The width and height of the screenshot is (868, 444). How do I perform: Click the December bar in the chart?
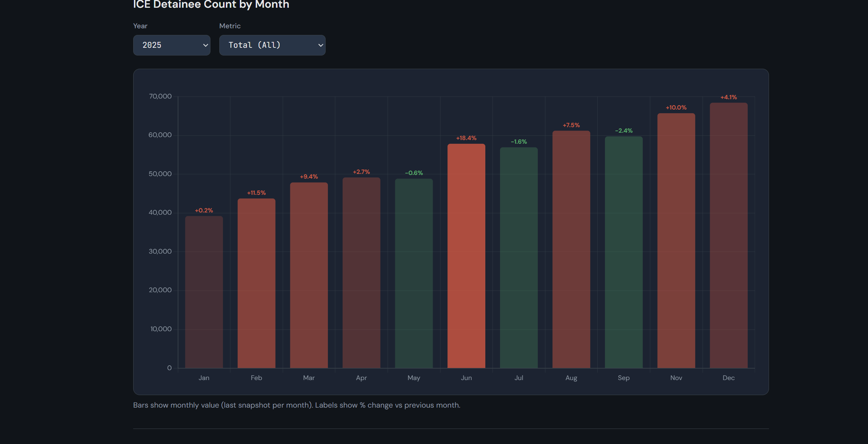coord(729,235)
